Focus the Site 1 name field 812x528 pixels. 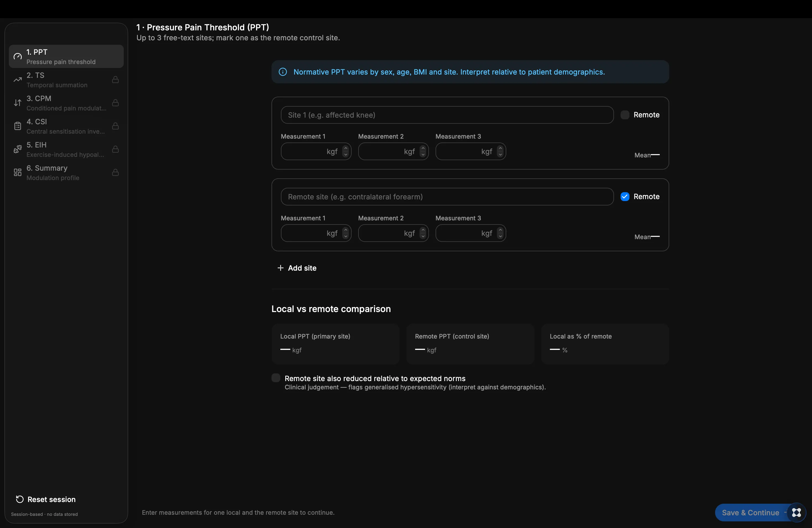[447, 115]
